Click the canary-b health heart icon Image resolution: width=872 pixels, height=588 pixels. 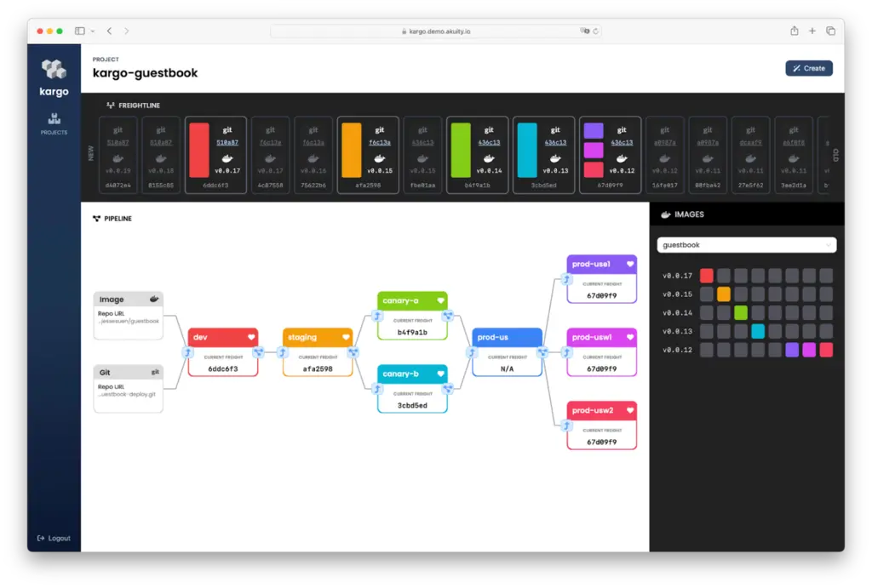pos(440,374)
